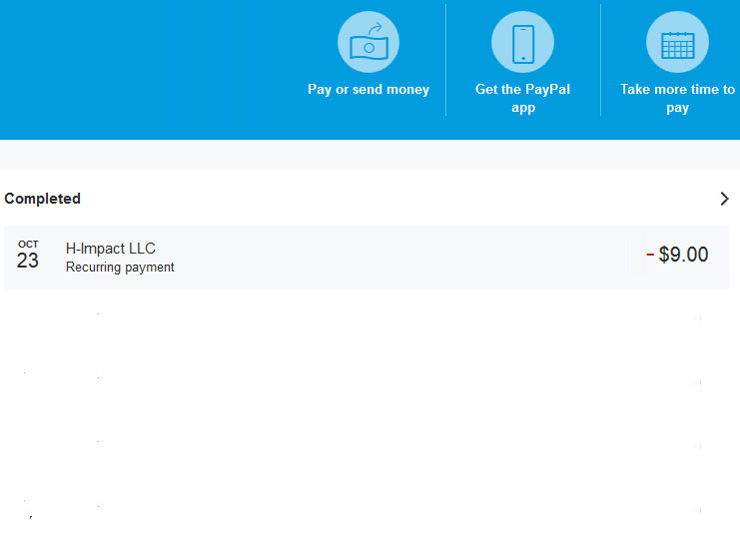Click the OCT 23 transaction date
Viewport: 740px width, 560px height.
click(x=28, y=255)
